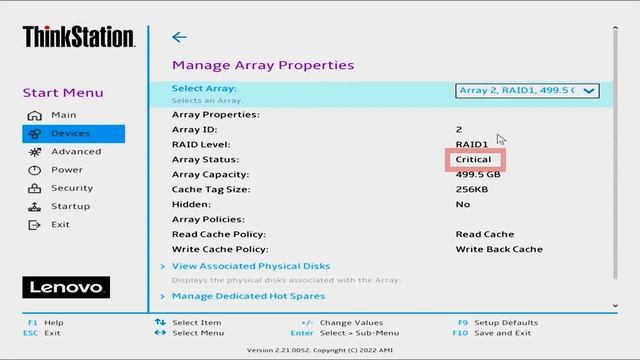Click the Read Cache Policy label

click(219, 234)
